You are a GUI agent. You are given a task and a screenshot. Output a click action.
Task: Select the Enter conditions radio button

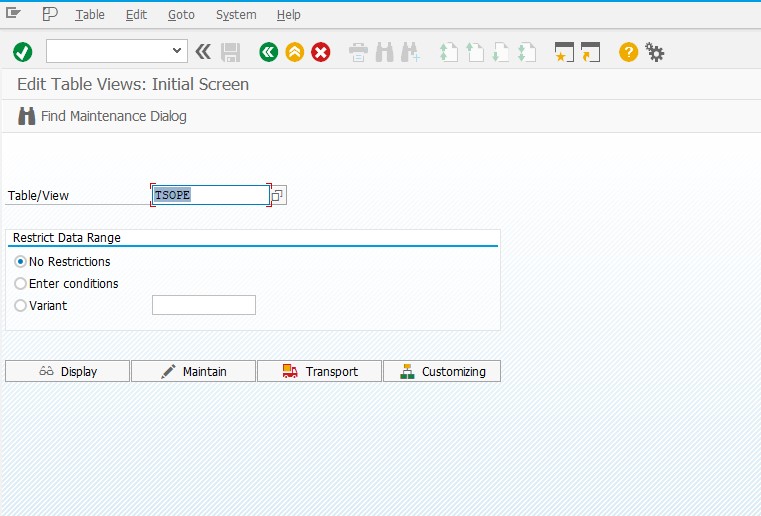20,283
